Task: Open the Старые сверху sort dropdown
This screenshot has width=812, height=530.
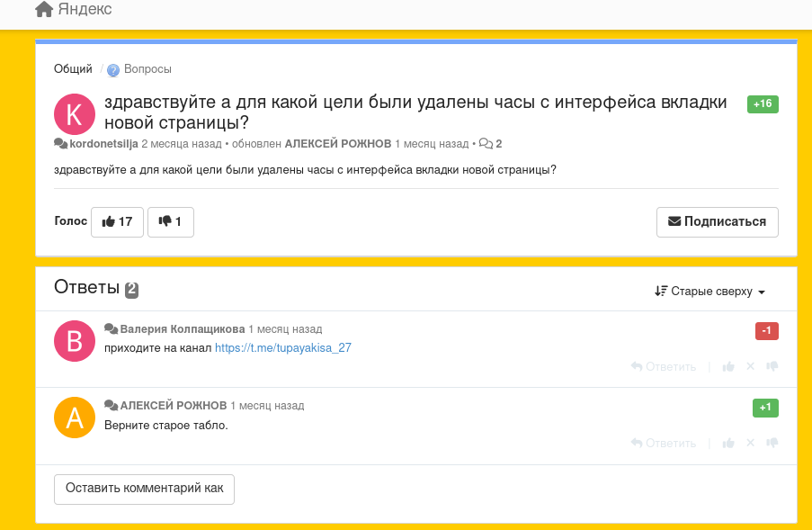Action: coord(710,292)
